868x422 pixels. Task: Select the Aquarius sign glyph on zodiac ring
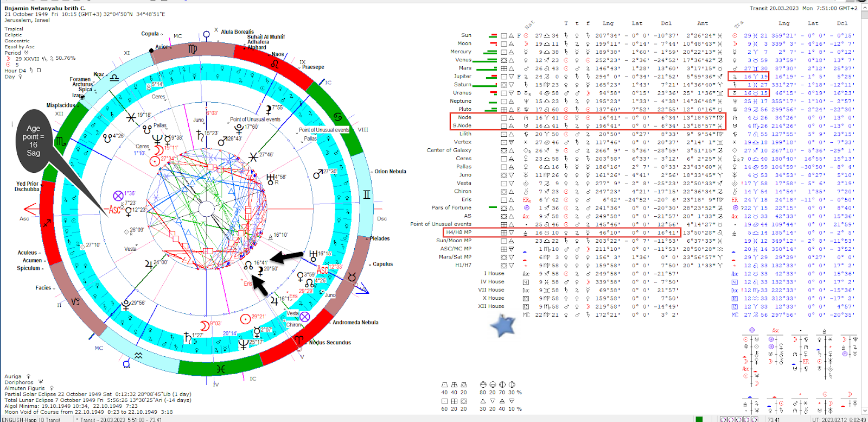(x=138, y=356)
